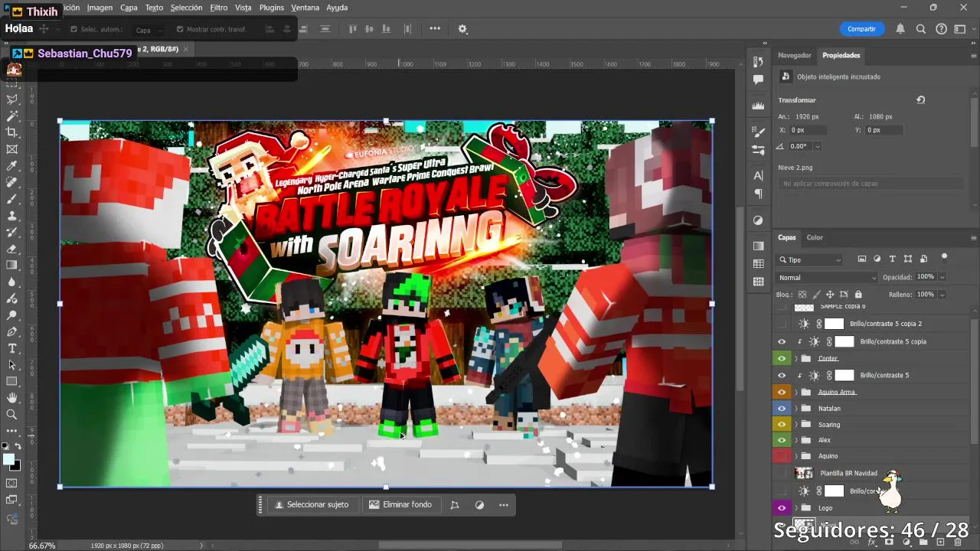The width and height of the screenshot is (980, 551).
Task: Open notifications bell icon
Action: click(900, 29)
